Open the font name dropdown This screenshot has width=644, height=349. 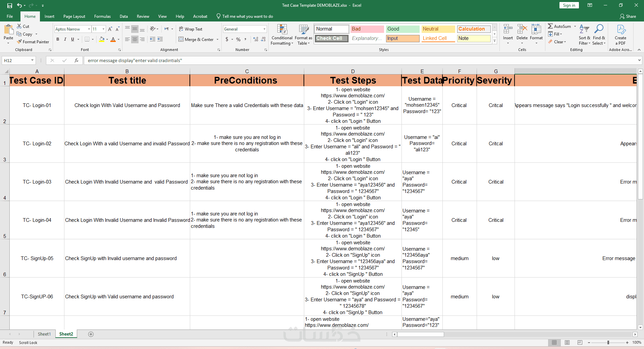click(x=89, y=29)
